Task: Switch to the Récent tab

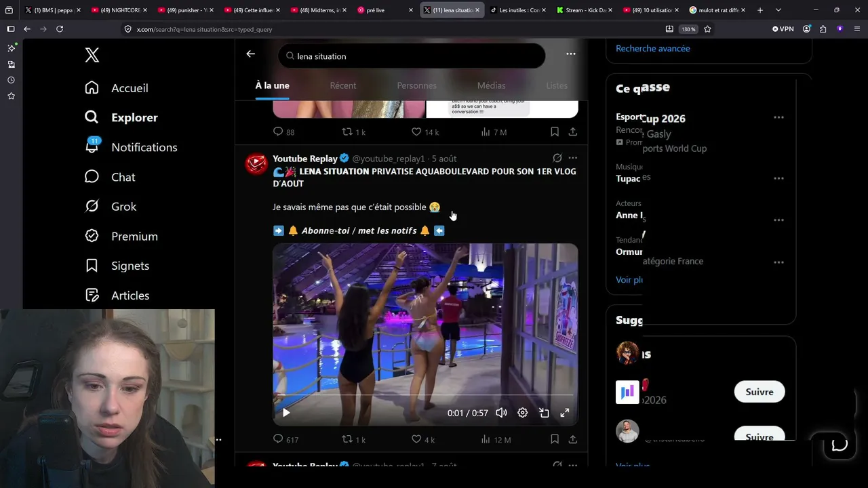Action: [x=343, y=85]
